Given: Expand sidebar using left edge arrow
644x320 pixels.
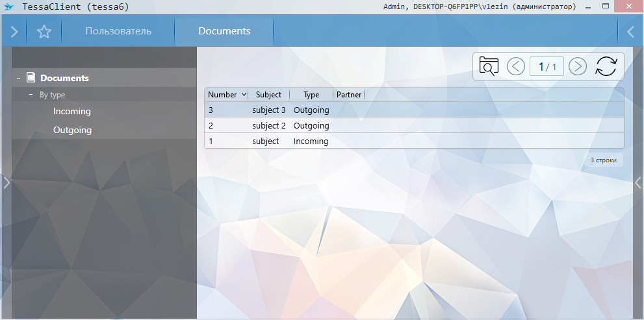Looking at the screenshot, I should coord(6,183).
